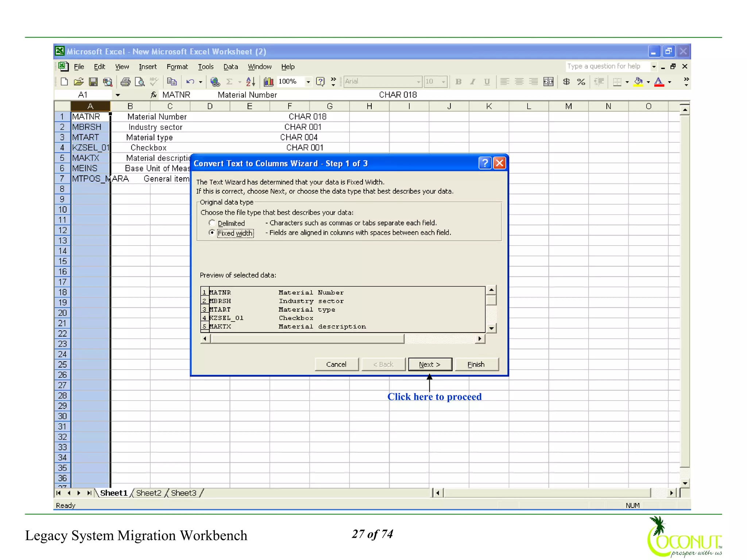Image resolution: width=747 pixels, height=560 pixels.
Task: Open the Data menu
Action: [x=231, y=67]
